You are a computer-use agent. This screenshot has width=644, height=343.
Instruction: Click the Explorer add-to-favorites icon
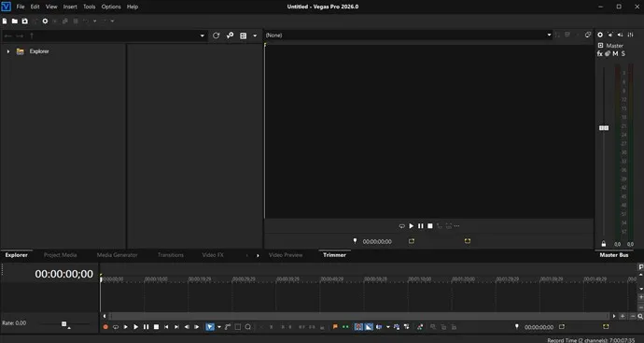click(x=230, y=36)
